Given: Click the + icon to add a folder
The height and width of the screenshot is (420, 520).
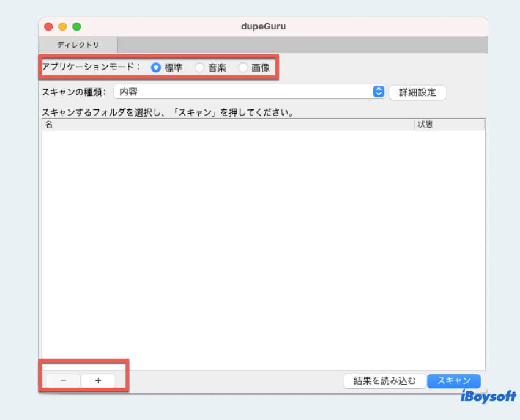Looking at the screenshot, I should click(98, 380).
